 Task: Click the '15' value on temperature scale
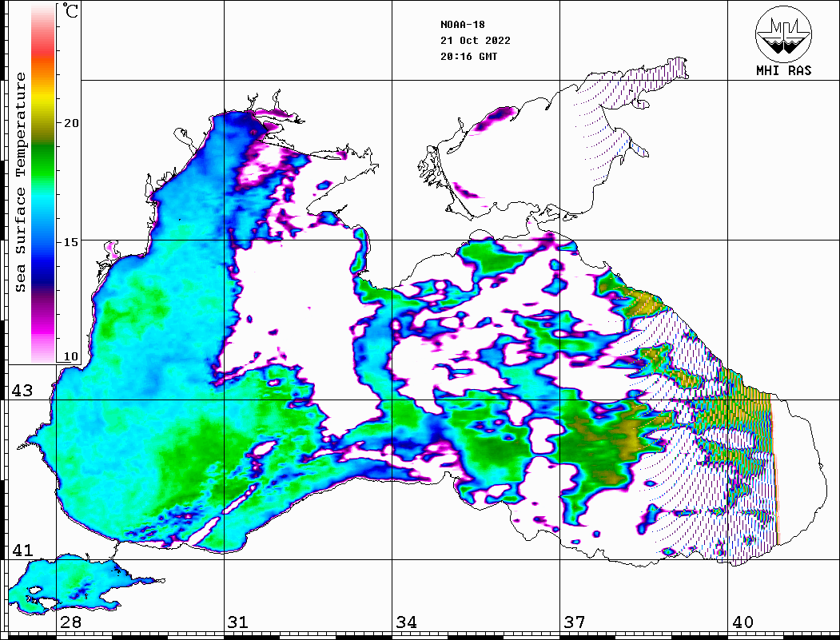click(x=70, y=242)
